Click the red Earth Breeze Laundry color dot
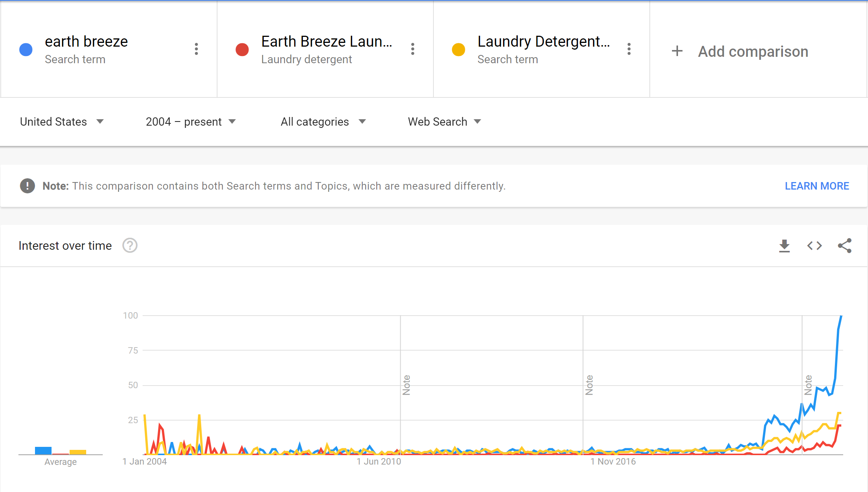This screenshot has height=492, width=868. [242, 49]
